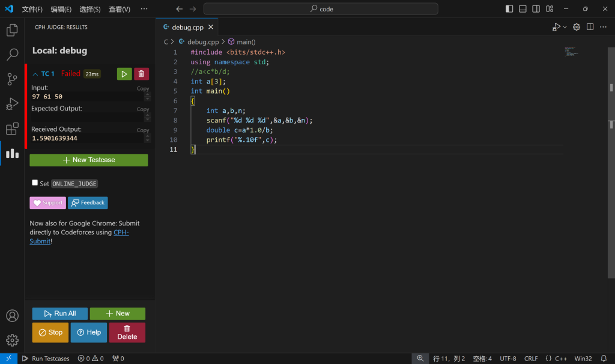
Task: Open the 文件(F) menu
Action: click(x=32, y=9)
